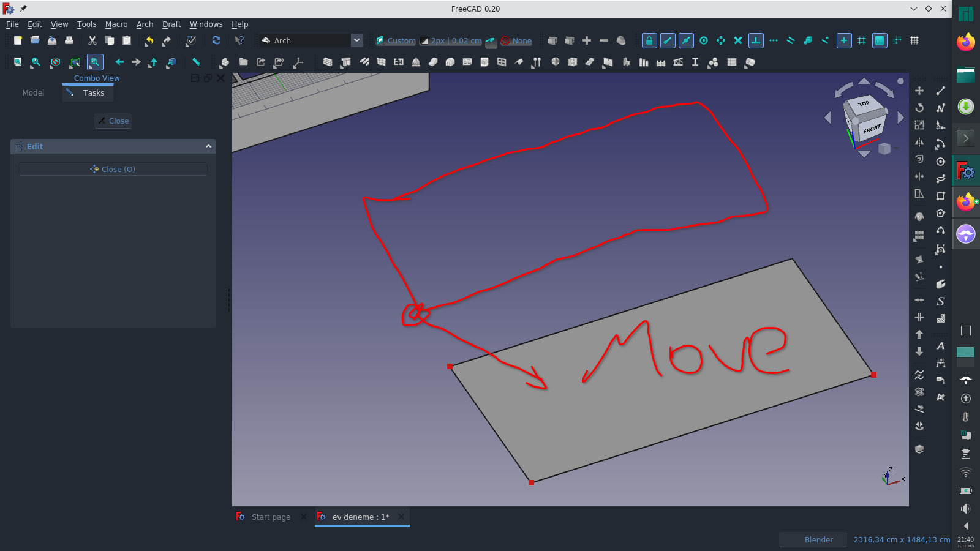
Task: Toggle the snap endpoint option
Action: [x=668, y=40]
